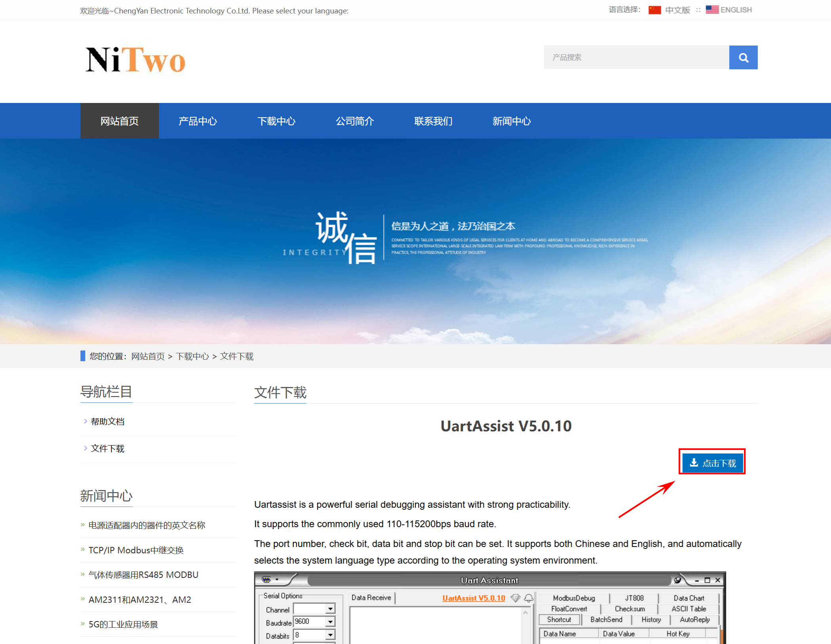Screen dimensions: 831x644
Task: Click the China flag icon
Action: pos(654,10)
